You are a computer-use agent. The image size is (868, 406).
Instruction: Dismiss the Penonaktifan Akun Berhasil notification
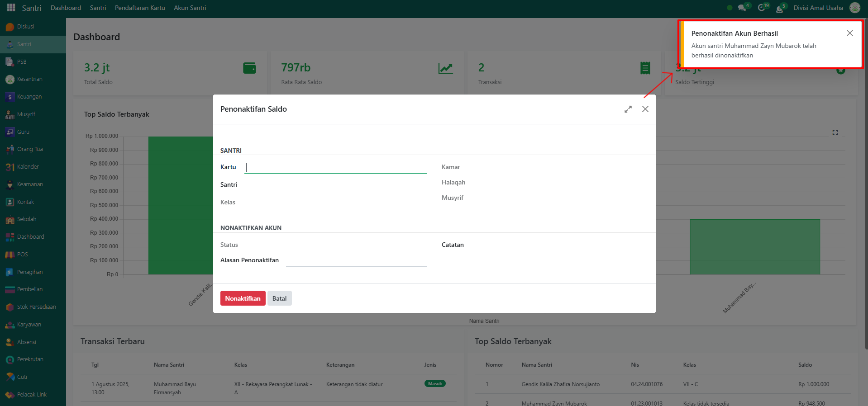click(849, 33)
